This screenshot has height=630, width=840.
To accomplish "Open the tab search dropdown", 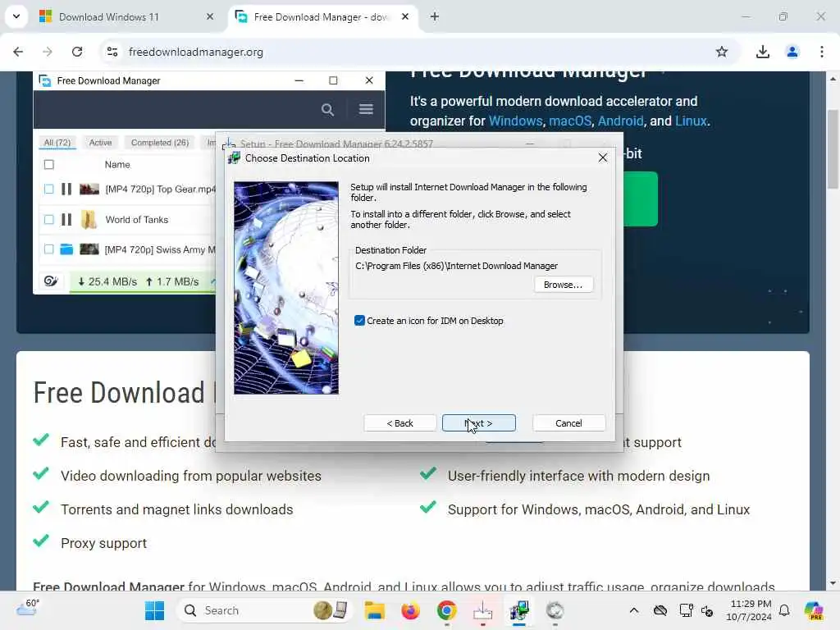I will pyautogui.click(x=16, y=16).
